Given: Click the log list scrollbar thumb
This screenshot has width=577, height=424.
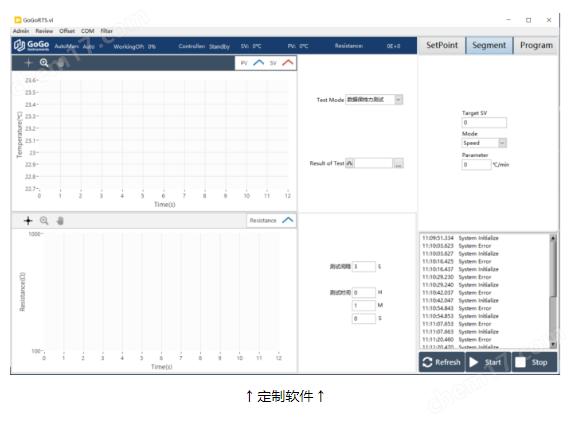Looking at the screenshot, I should (x=553, y=269).
